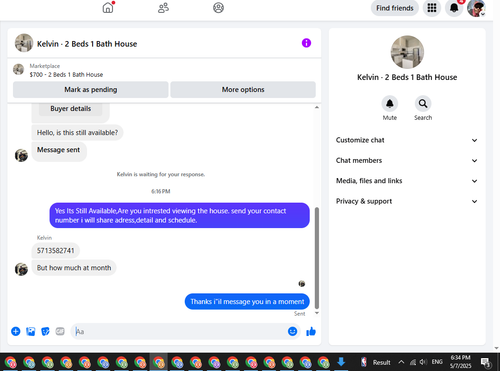Open the Marketplace listing thumbnail
This screenshot has width=500, height=371.
[19, 70]
